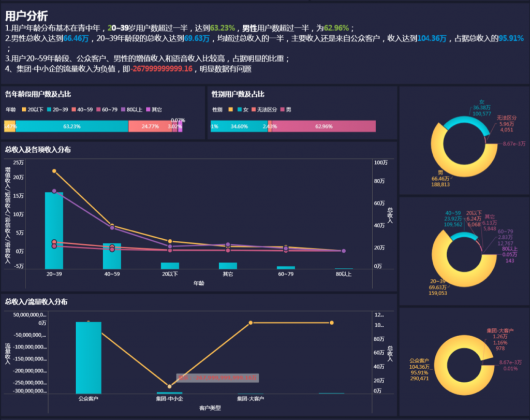Select the 20~39 total revenue bar
This screenshot has width=530, height=420.
point(54,230)
